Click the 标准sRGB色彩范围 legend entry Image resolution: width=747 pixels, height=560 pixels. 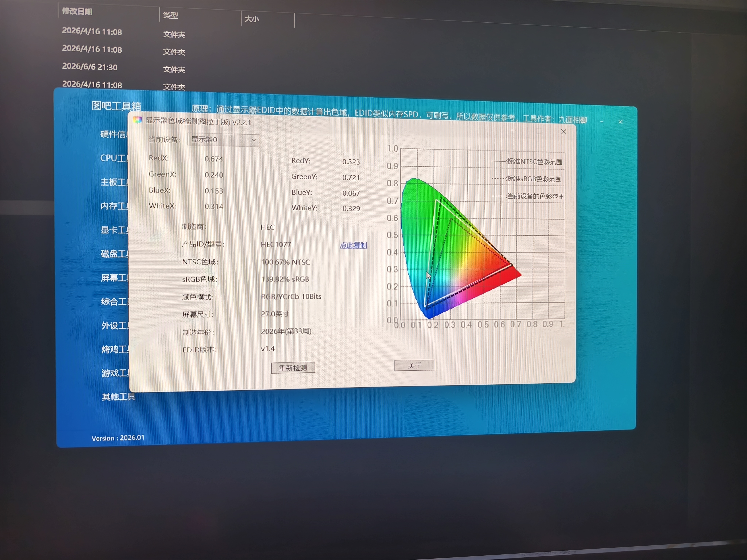click(x=527, y=179)
